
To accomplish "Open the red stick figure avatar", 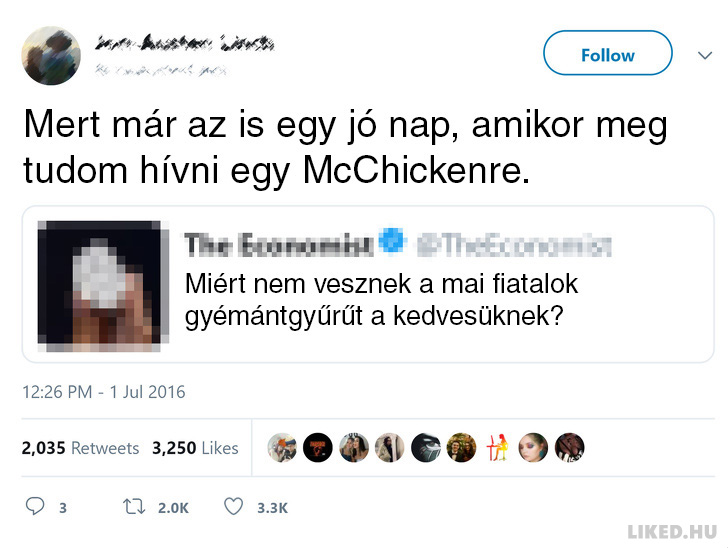I will coord(497,448).
